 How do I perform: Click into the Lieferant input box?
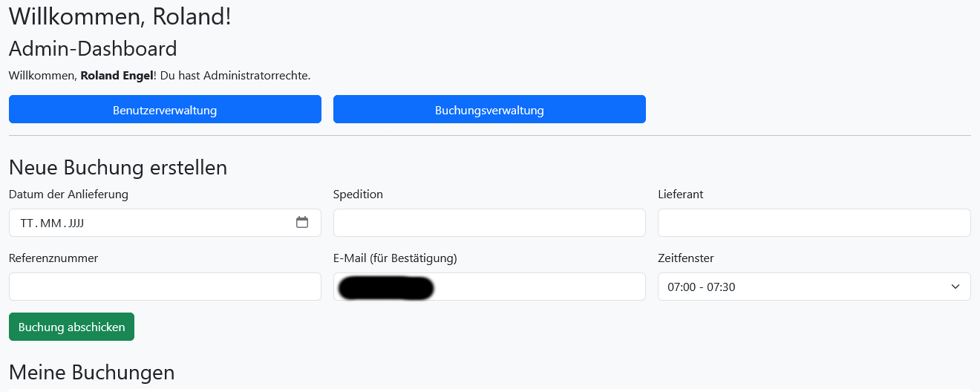point(814,223)
